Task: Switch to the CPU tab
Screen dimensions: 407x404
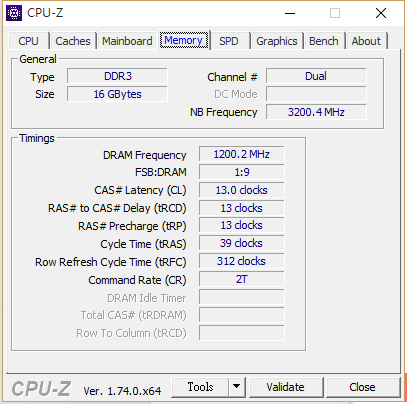Action: (28, 41)
